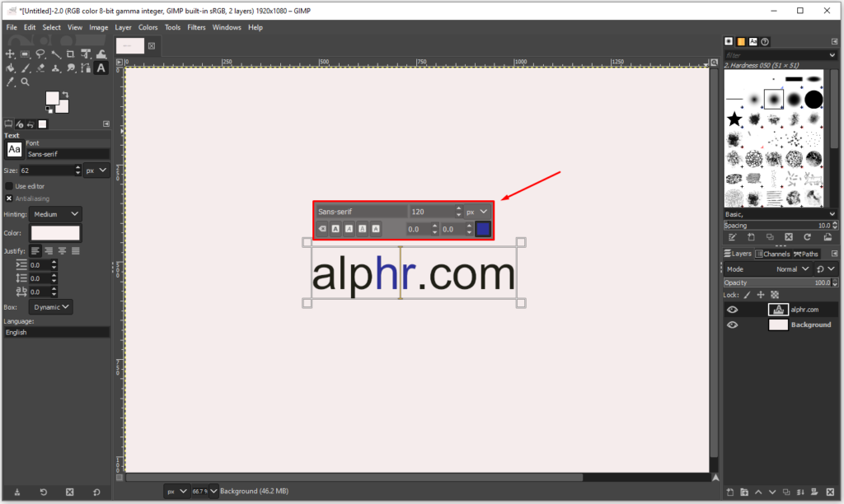This screenshot has height=504, width=844.
Task: Activate the Fuzzy Select tool
Action: tap(55, 54)
